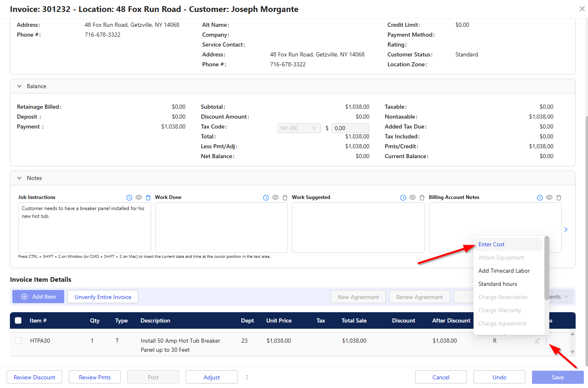Image resolution: width=588 pixels, height=388 pixels.
Task: Click into Work Done text area
Action: coord(222,227)
